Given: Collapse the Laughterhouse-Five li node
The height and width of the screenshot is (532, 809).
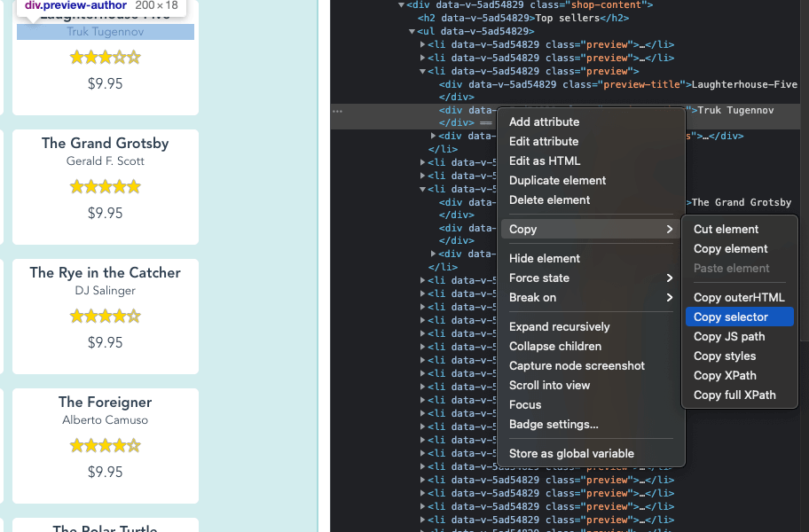Looking at the screenshot, I should [422, 72].
